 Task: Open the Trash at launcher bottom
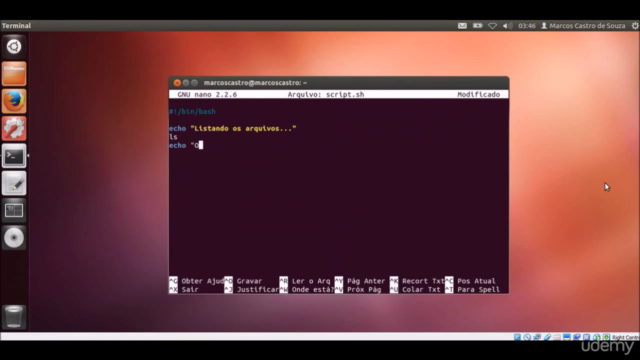click(x=14, y=317)
